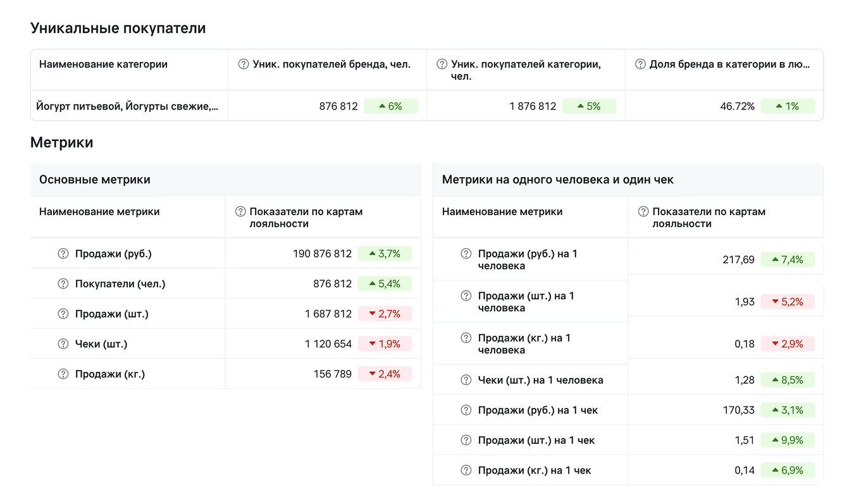
Task: Click the green 6% brand buyers badge
Action: [x=390, y=106]
